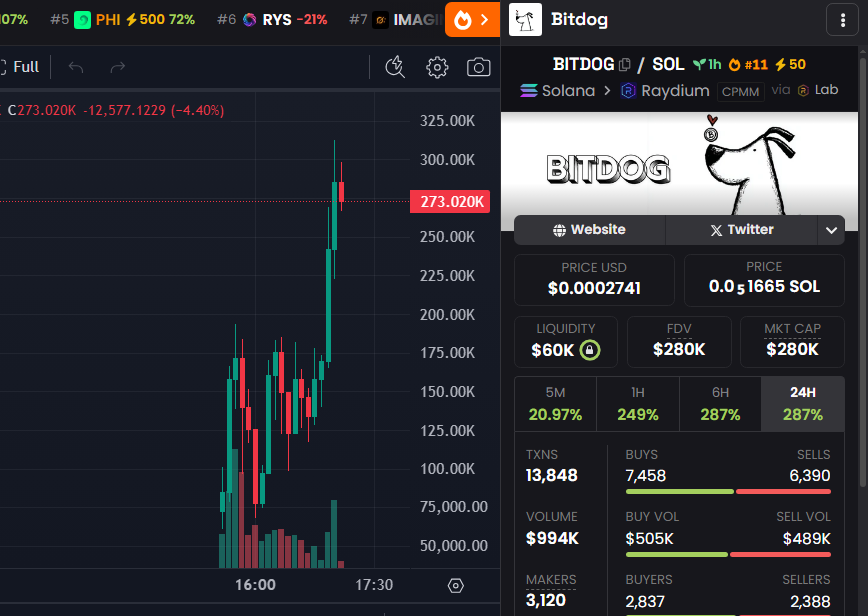Click the BUY VOL $505K value
Image resolution: width=868 pixels, height=616 pixels.
coord(649,539)
